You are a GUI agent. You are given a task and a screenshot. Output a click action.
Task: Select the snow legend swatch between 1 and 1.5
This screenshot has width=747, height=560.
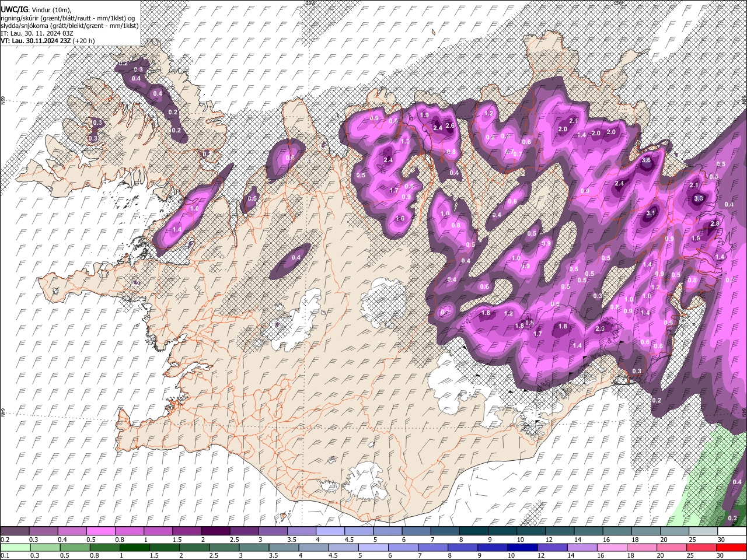click(158, 531)
